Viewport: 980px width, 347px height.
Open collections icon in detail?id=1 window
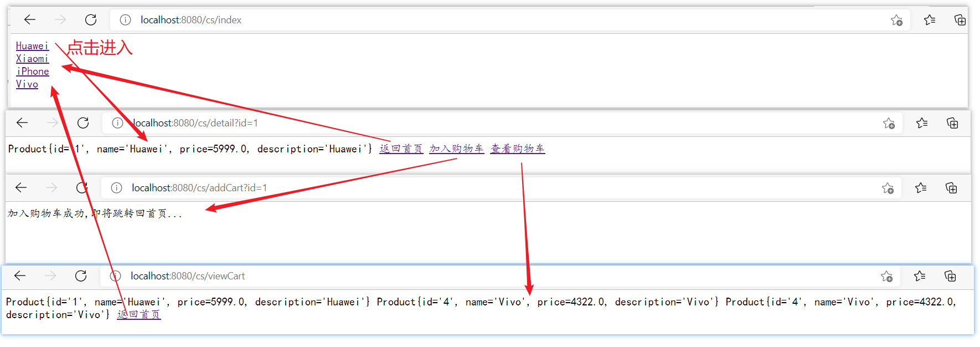click(x=952, y=123)
